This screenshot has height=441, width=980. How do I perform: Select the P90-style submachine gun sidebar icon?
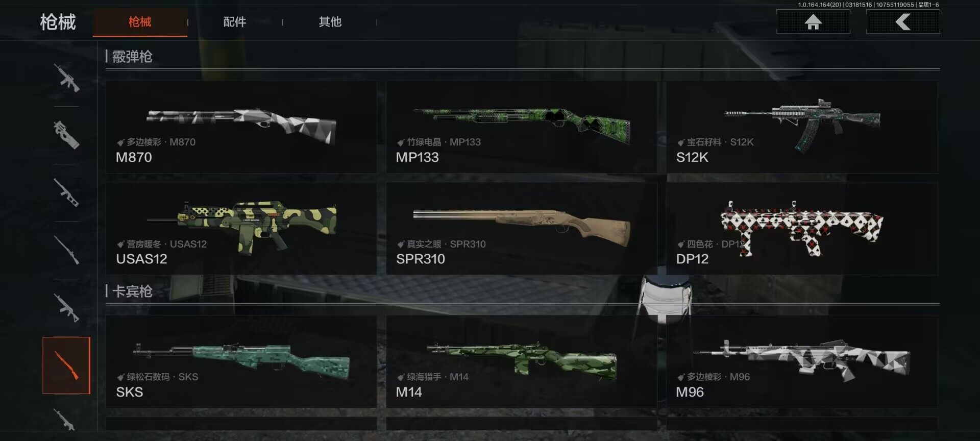[67, 135]
